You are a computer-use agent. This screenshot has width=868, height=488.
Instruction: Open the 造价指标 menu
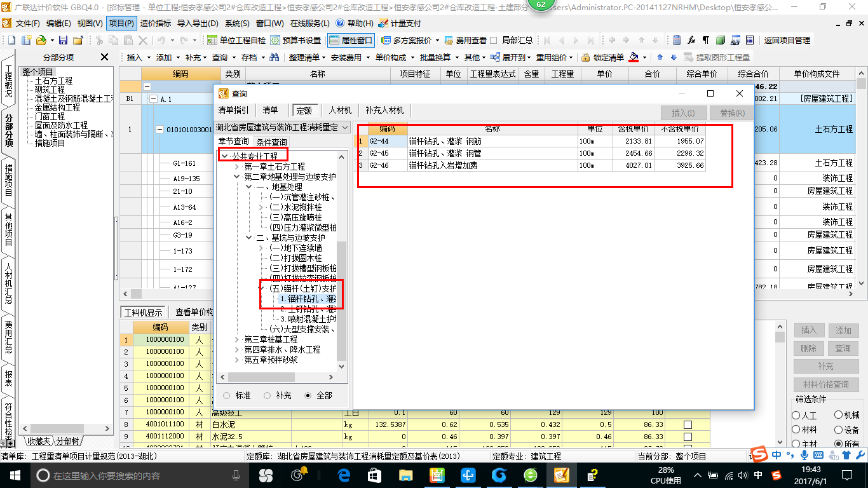click(x=155, y=24)
